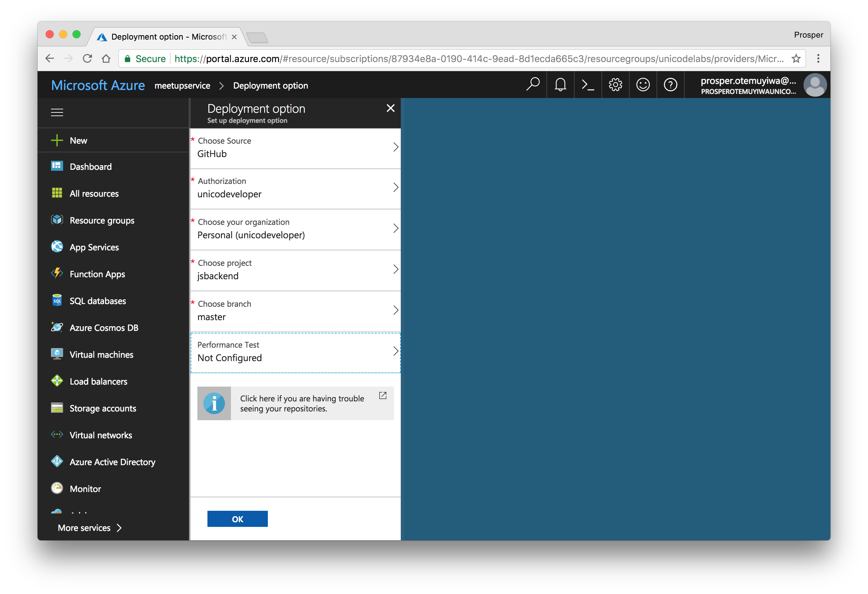Expand the Choose Source GitHub row

tap(295, 148)
